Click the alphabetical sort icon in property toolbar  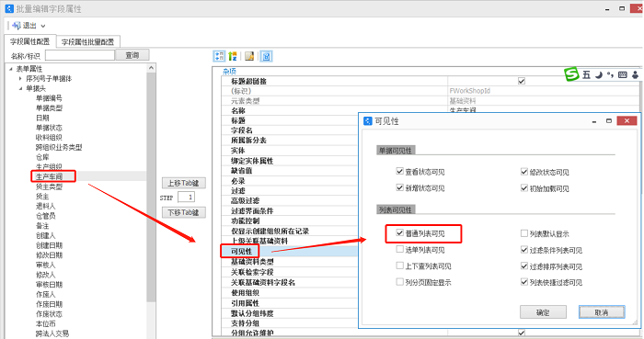tap(233, 56)
